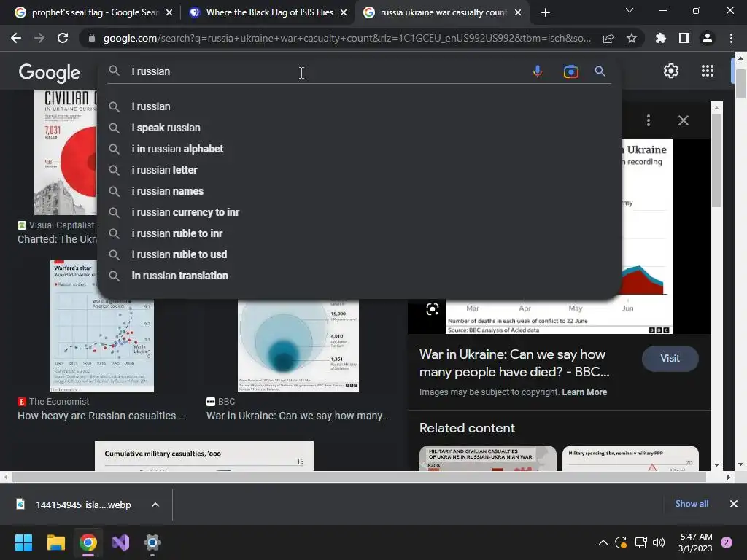Click the horizontal page scrollbar
The image size is (747, 560).
tap(359, 477)
